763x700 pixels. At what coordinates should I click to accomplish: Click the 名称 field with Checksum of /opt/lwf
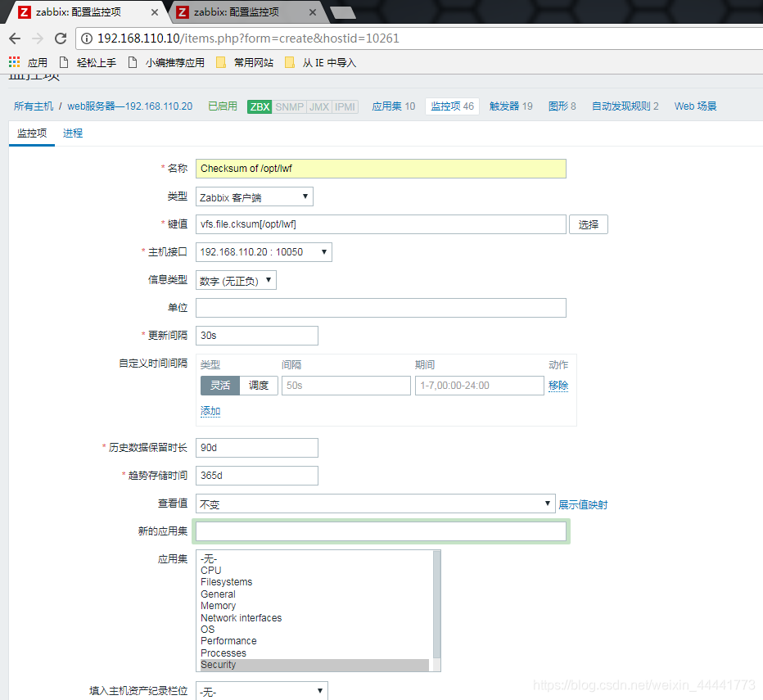(381, 169)
